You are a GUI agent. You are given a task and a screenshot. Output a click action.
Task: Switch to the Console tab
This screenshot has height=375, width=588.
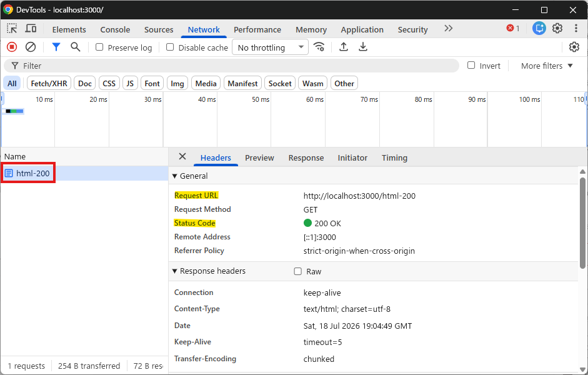pyautogui.click(x=115, y=29)
